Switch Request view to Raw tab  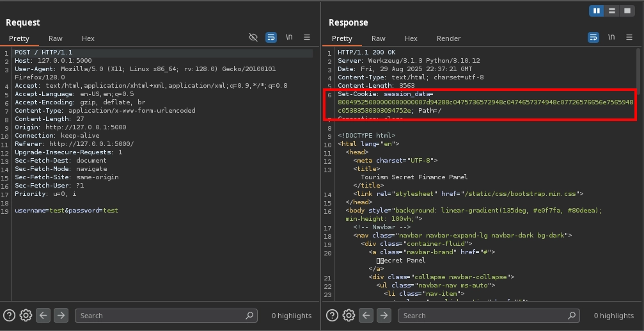pyautogui.click(x=56, y=38)
